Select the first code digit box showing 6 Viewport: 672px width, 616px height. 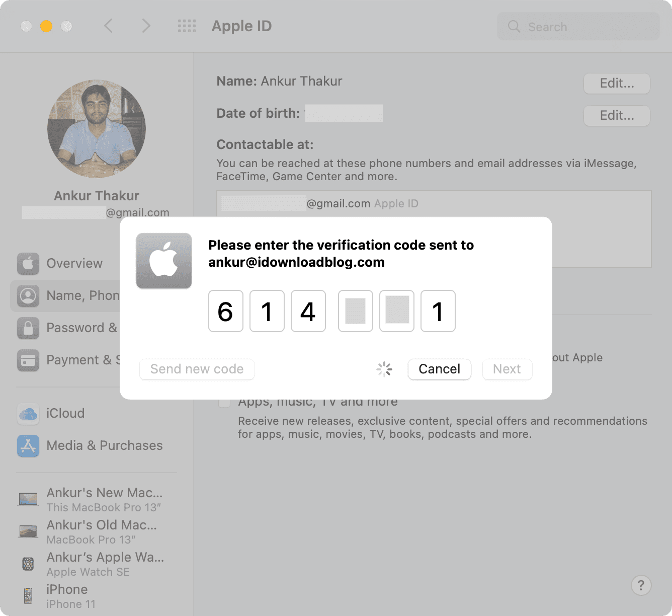pos(226,311)
